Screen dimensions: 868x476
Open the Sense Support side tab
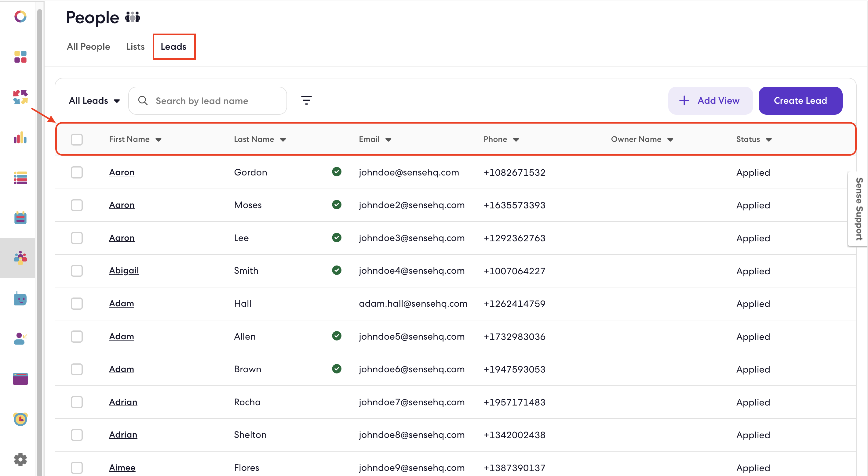859,209
